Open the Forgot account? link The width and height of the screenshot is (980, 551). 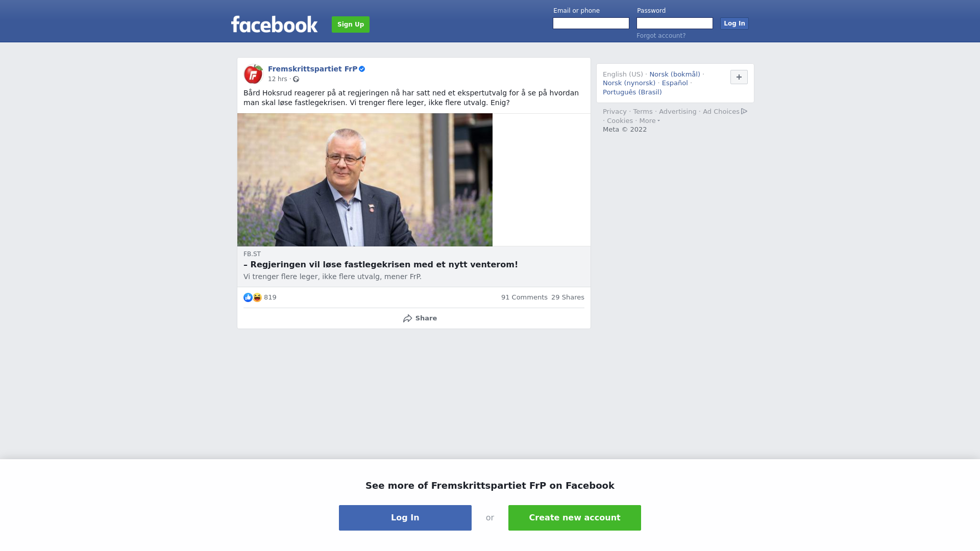click(661, 36)
